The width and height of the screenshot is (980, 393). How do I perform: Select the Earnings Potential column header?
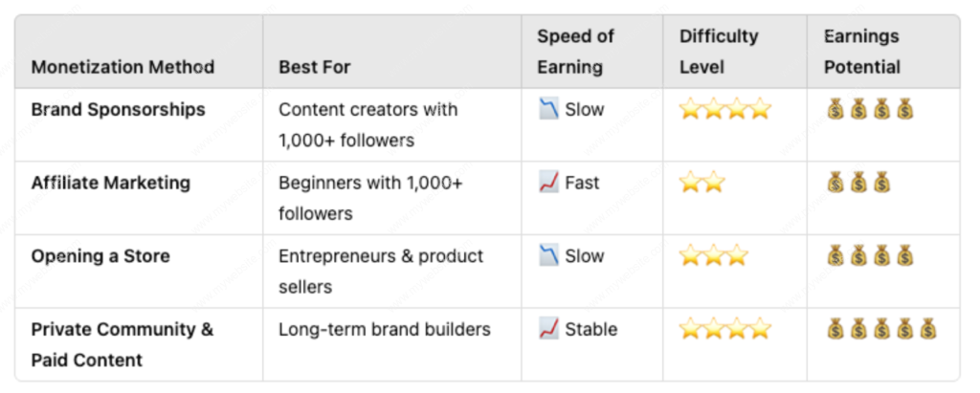tap(862, 52)
